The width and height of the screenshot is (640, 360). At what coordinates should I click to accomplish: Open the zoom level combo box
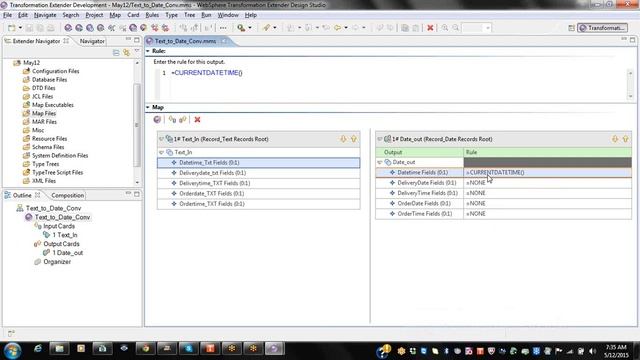(477, 28)
